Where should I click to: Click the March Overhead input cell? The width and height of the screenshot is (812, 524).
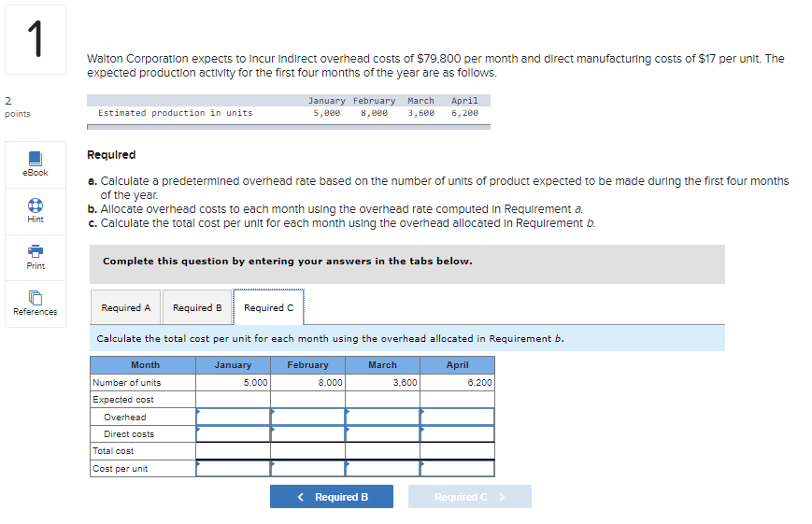pyautogui.click(x=382, y=417)
